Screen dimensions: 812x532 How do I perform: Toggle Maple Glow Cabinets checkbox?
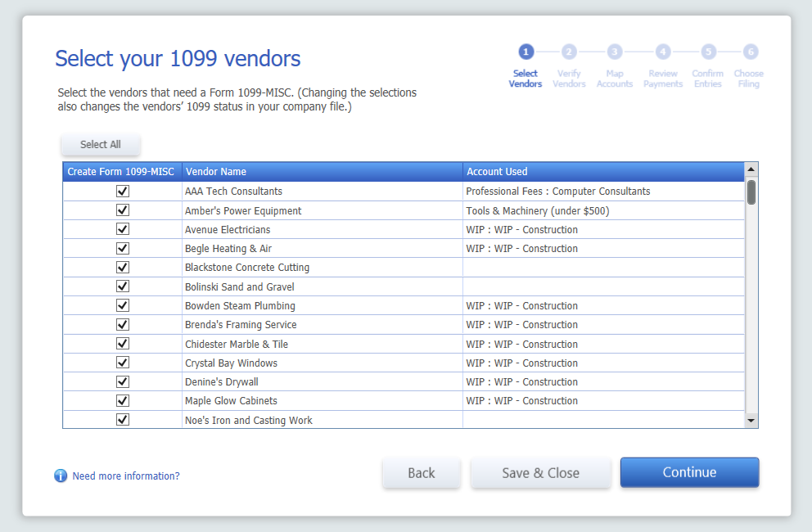pyautogui.click(x=123, y=400)
